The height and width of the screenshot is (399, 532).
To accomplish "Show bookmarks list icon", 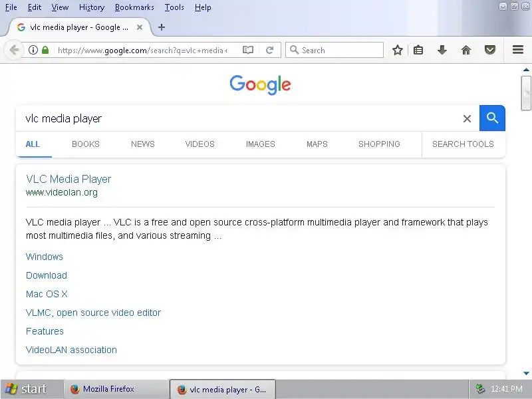I will click(418, 51).
